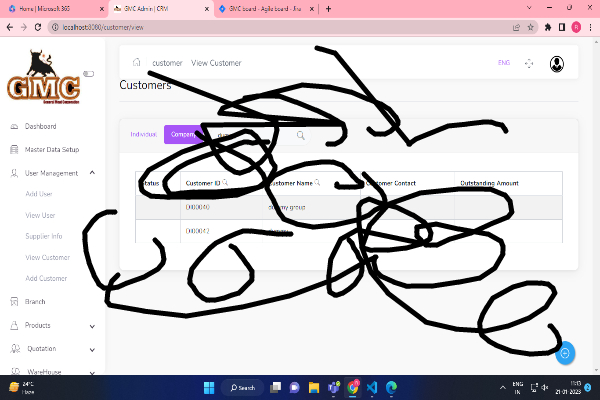Collapse the User Management section

[x=92, y=173]
